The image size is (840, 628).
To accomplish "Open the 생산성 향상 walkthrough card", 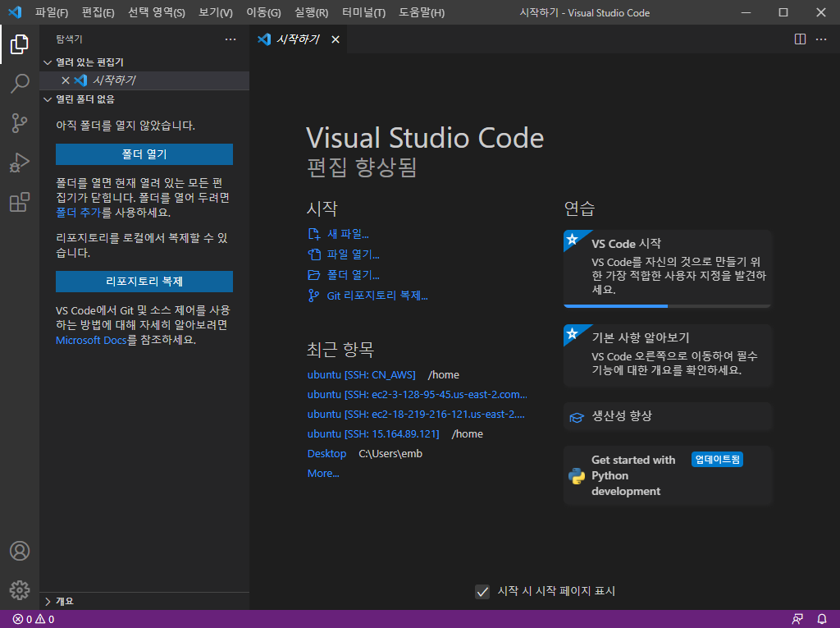I will click(x=668, y=417).
